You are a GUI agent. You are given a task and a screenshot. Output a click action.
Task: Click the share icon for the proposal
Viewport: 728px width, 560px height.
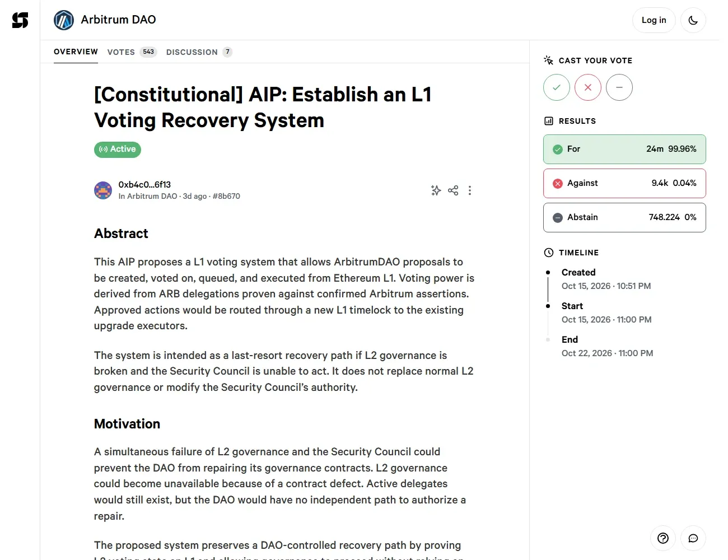click(453, 190)
